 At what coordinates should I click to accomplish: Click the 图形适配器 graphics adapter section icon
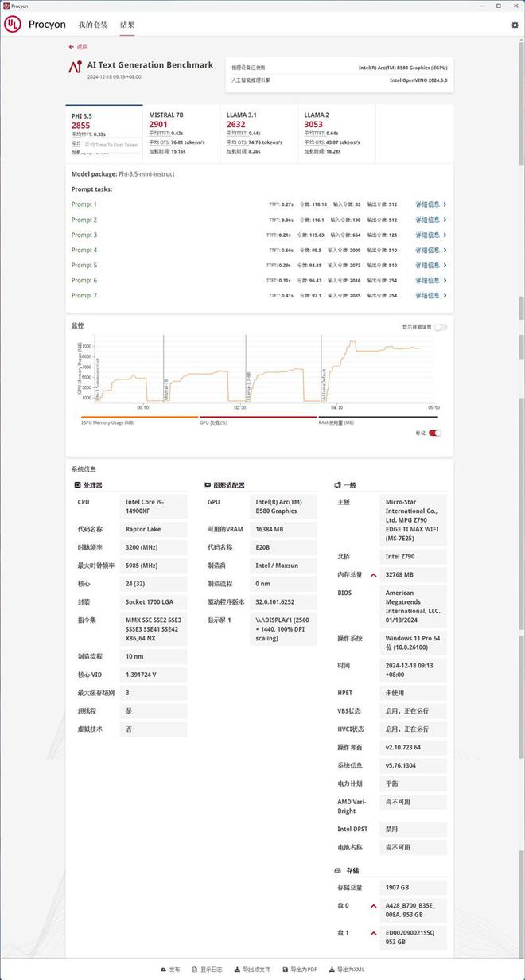(x=208, y=484)
